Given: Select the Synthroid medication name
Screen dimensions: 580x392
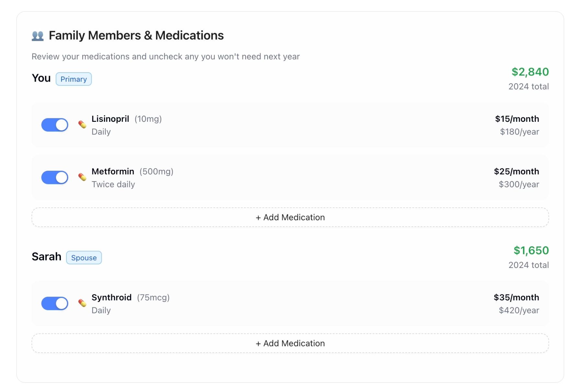Looking at the screenshot, I should (111, 297).
